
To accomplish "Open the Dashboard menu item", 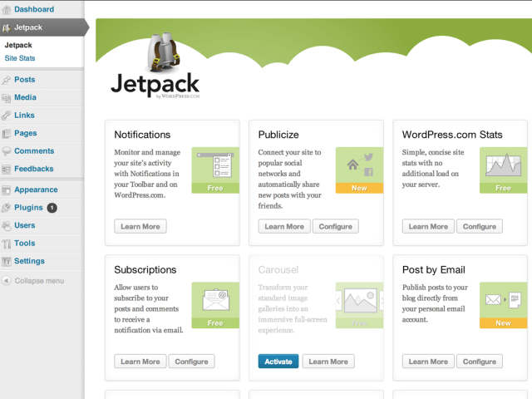I will tap(34, 9).
